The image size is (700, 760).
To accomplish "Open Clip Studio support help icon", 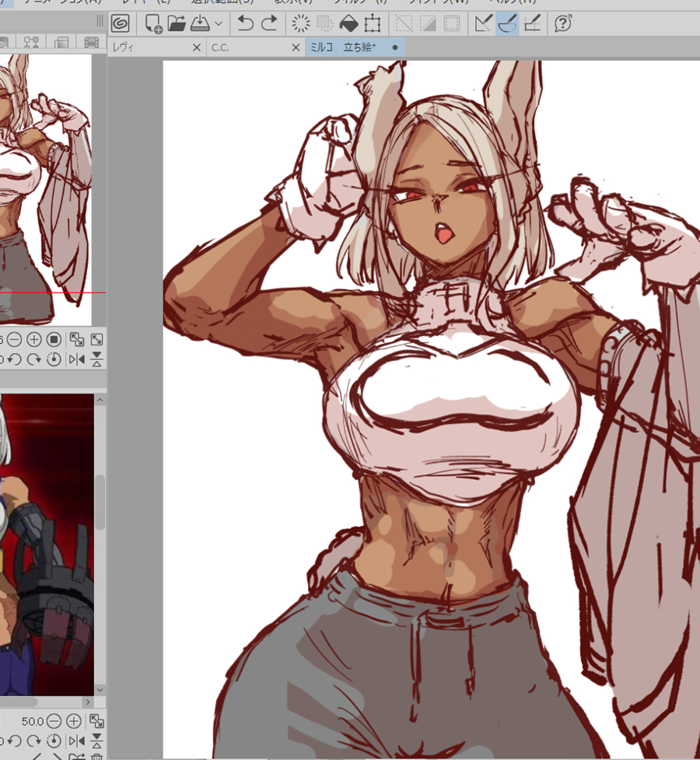I will tap(563, 23).
